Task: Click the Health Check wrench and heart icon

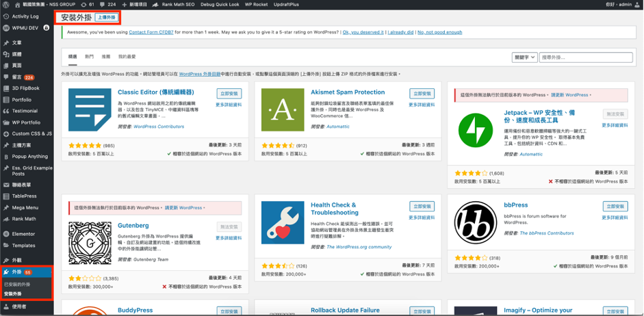Action: pyautogui.click(x=283, y=222)
